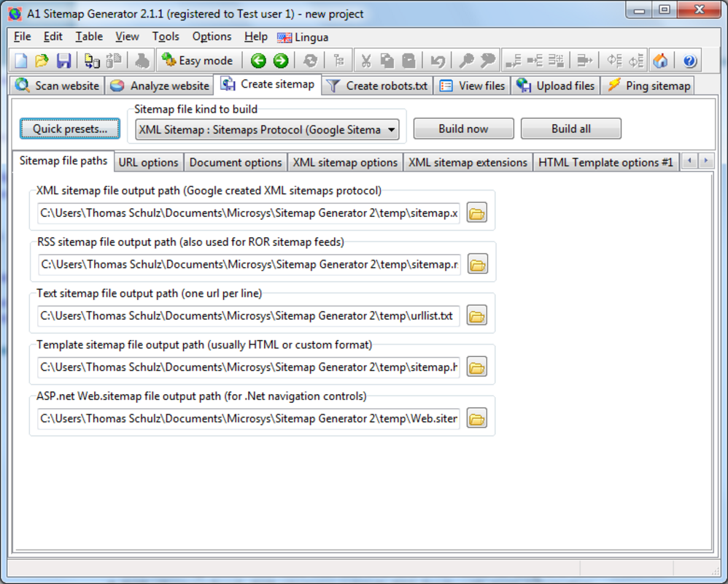Browse for ASP.net Web.sitemap output folder
Image resolution: width=728 pixels, height=584 pixels.
tap(477, 418)
